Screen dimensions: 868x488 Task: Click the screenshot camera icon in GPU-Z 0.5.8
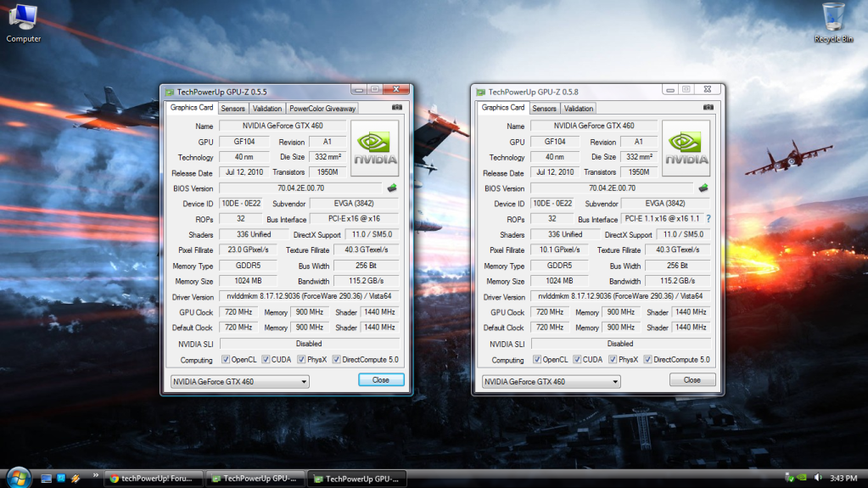pyautogui.click(x=708, y=108)
